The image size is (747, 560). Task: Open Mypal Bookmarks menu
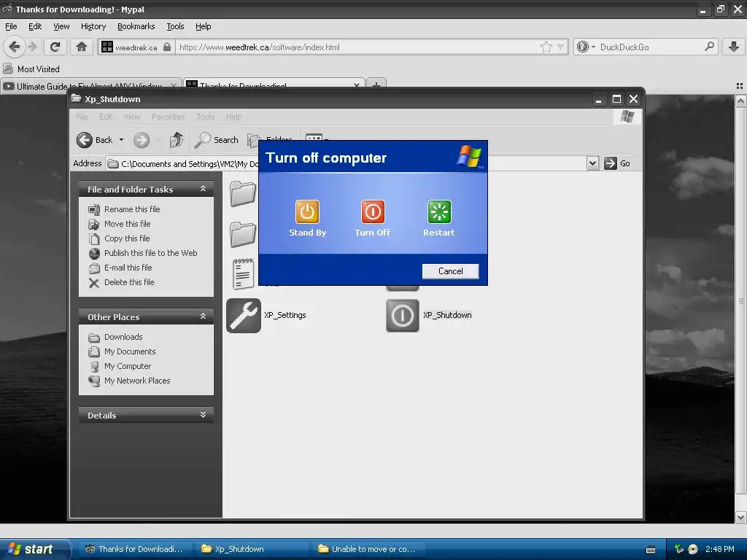pos(136,27)
